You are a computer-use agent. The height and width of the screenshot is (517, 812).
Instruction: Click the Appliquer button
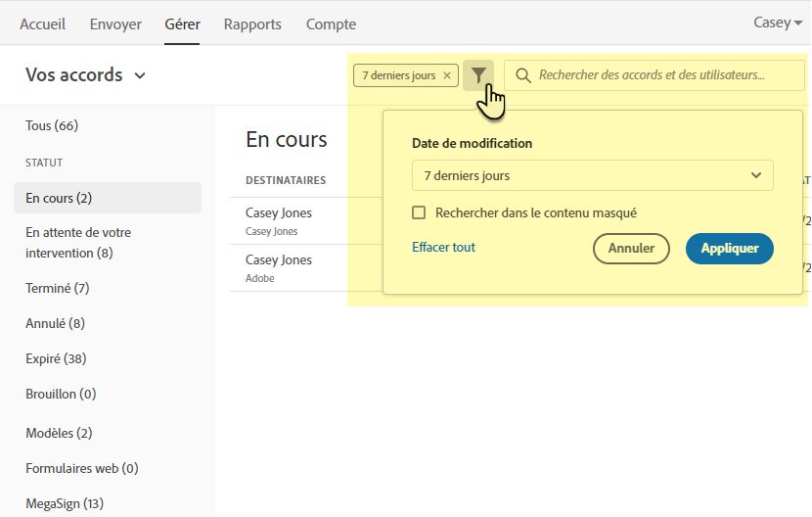click(729, 249)
